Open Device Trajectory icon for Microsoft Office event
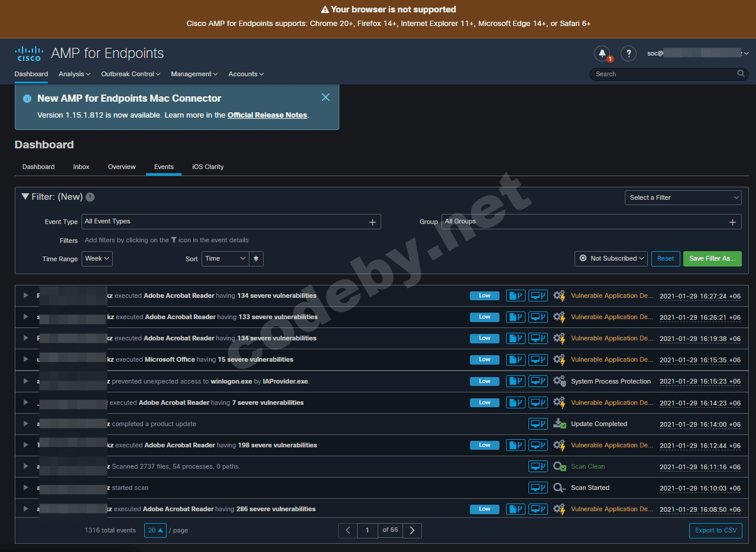Screen dimensions: 756x552 point(538,359)
